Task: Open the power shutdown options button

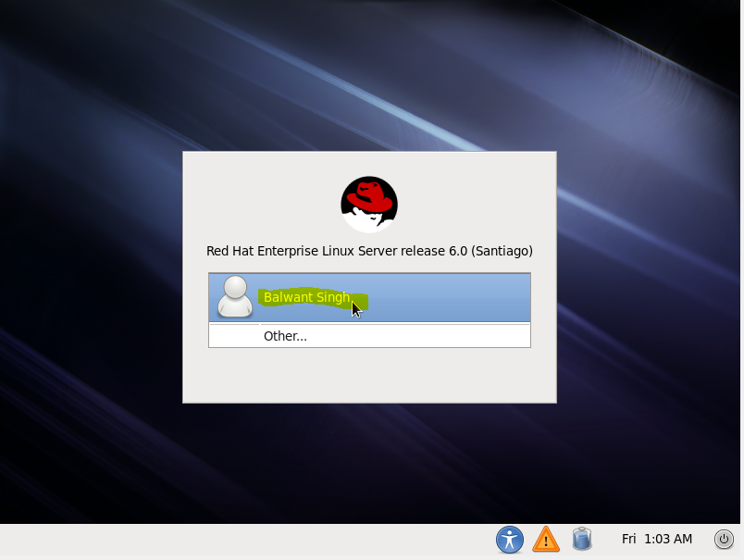Action: click(x=724, y=539)
